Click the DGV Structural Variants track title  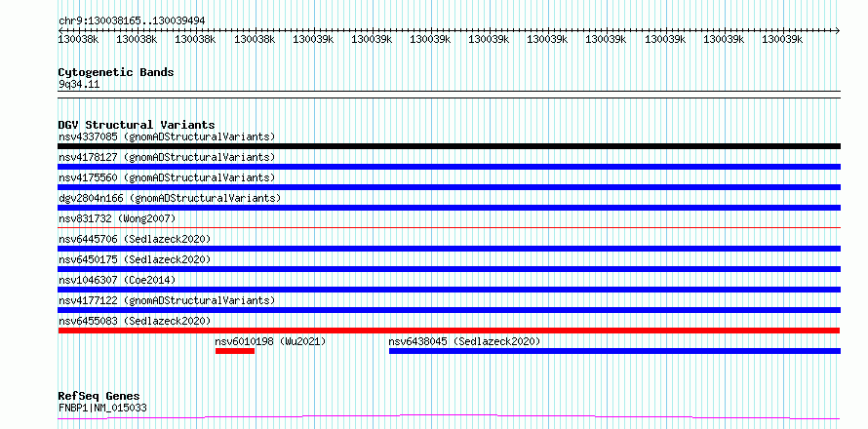137,125
